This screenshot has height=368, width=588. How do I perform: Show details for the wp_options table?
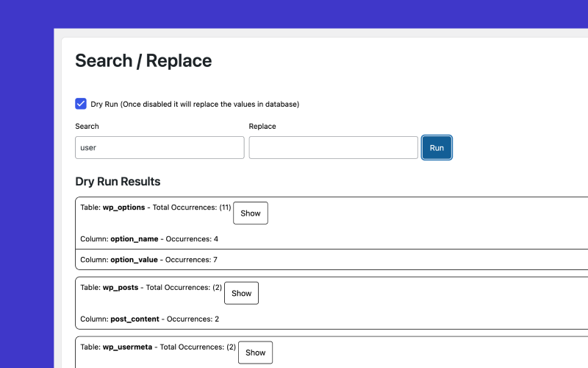pos(251,213)
